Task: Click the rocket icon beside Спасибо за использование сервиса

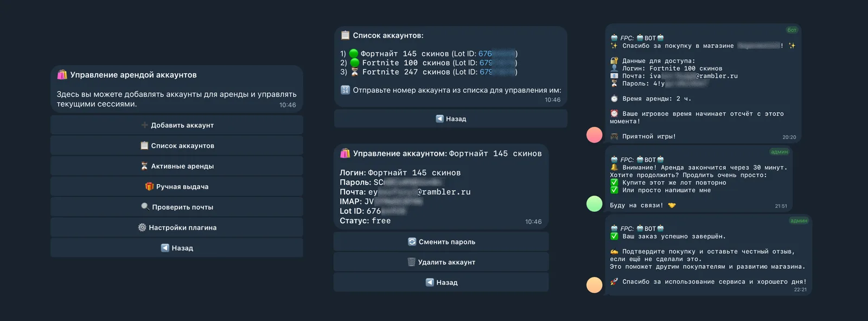Action: click(614, 281)
